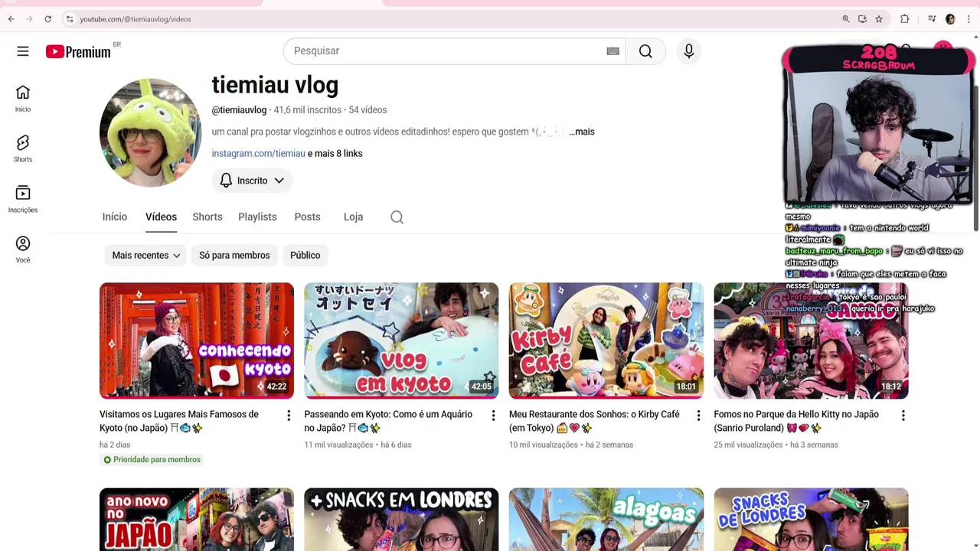Play the Alagoas thumbnail
The height and width of the screenshot is (551, 980).
[606, 520]
